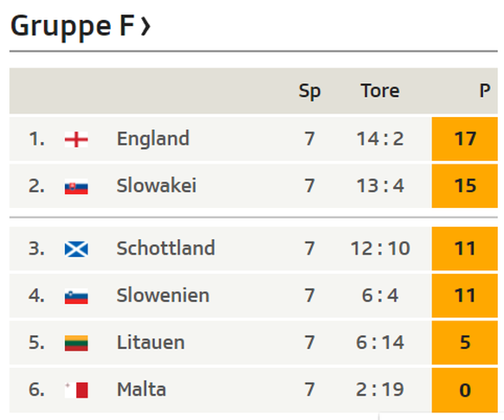Choose the Malta team name
This screenshot has width=504, height=420.
[141, 390]
